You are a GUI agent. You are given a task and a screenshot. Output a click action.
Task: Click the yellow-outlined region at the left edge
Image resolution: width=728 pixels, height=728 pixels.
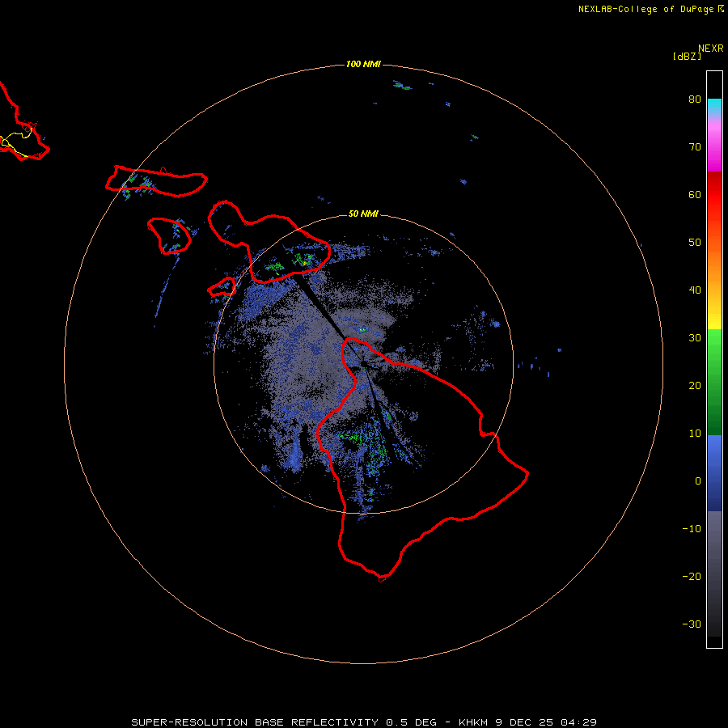point(15,142)
